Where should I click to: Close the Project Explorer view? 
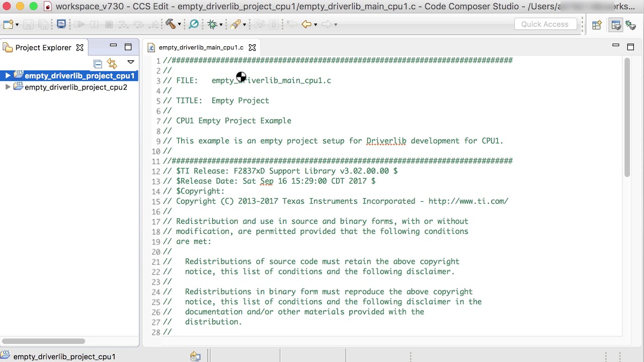point(79,47)
